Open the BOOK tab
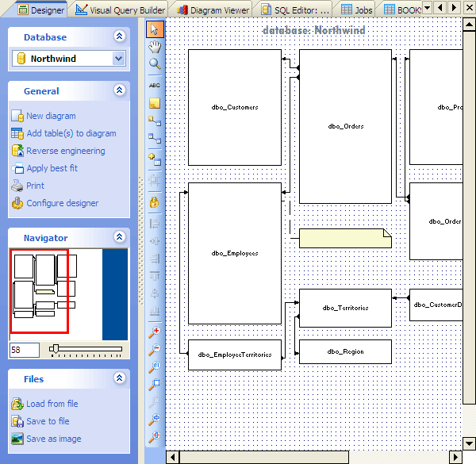The image size is (476, 464). [402, 10]
